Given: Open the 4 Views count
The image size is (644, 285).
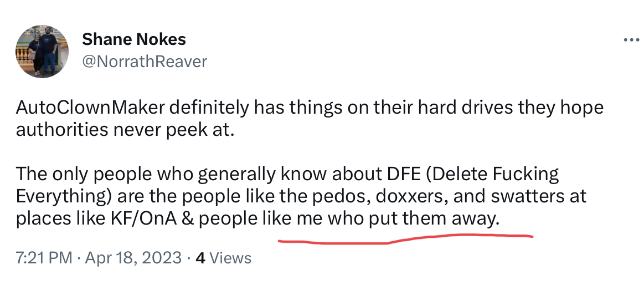Looking at the screenshot, I should (x=224, y=258).
